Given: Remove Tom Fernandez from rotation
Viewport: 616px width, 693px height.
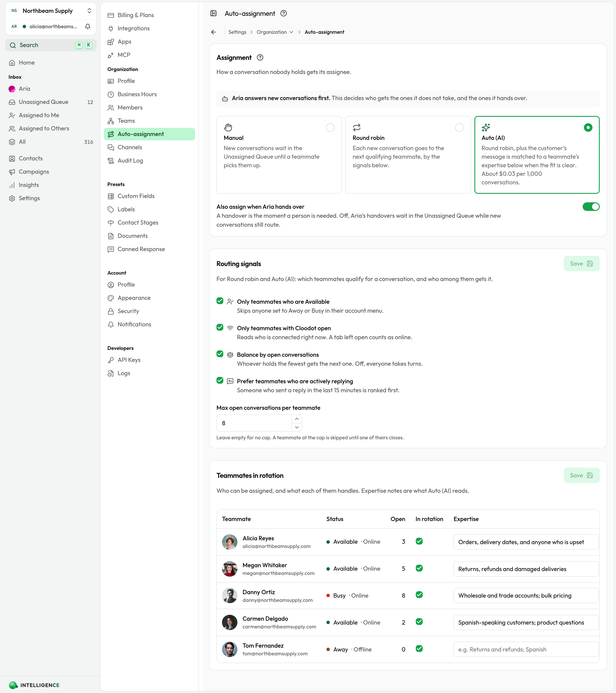Looking at the screenshot, I should [x=419, y=649].
